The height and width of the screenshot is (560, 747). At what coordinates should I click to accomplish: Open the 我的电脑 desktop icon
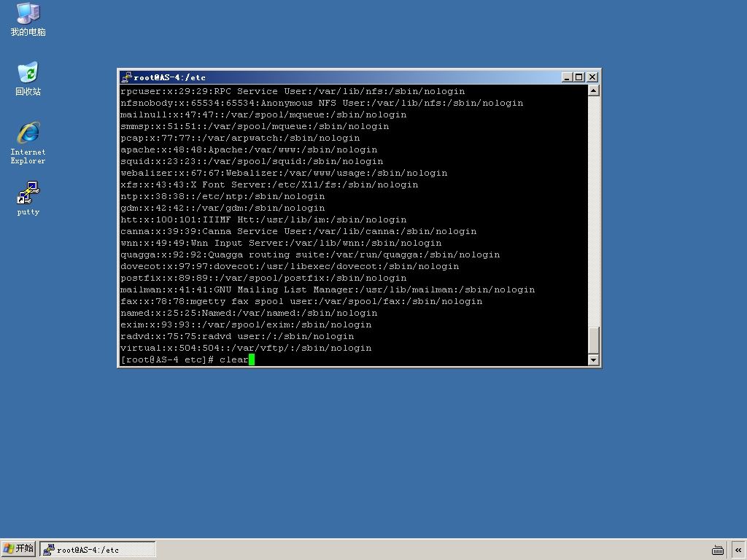pos(28,19)
